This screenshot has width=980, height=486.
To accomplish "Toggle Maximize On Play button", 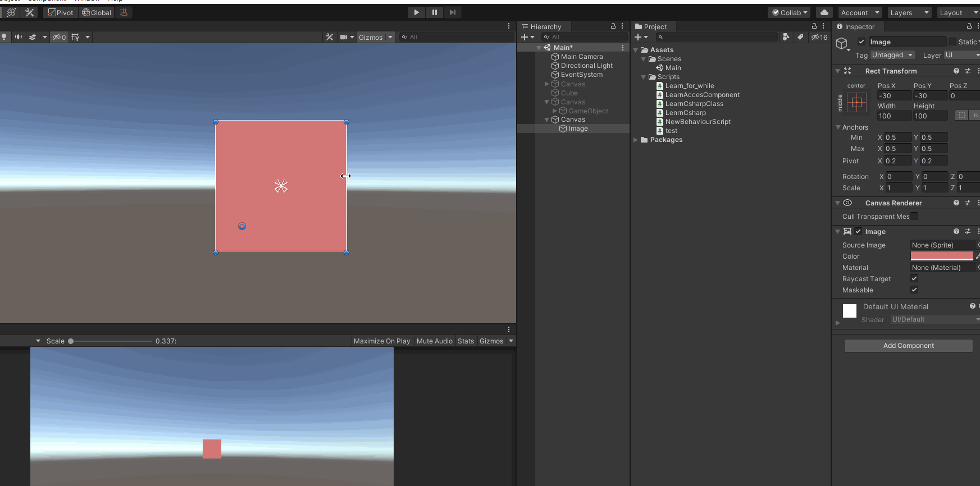I will [382, 341].
